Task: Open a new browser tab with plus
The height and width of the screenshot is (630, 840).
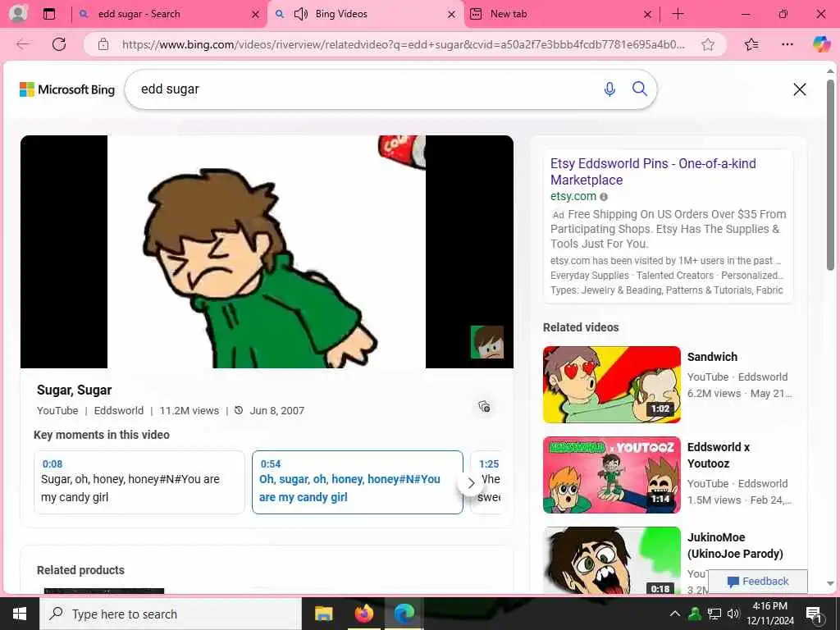Action: [678, 14]
